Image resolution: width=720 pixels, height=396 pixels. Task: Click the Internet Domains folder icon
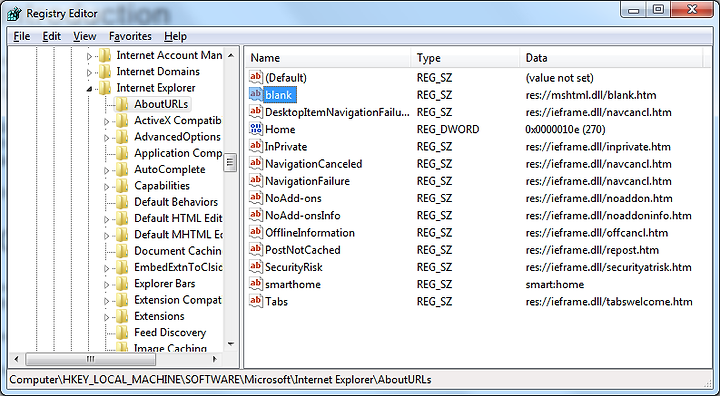pos(105,72)
